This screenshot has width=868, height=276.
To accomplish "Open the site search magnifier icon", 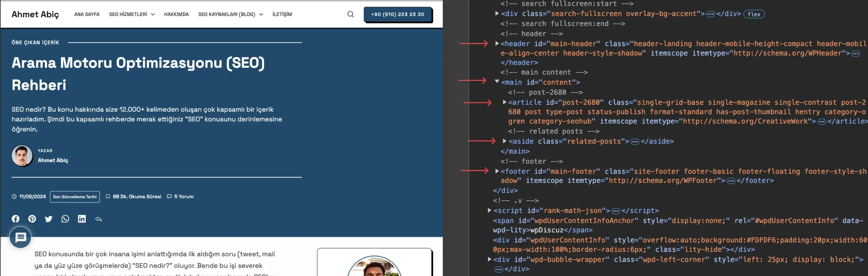I will tap(351, 14).
